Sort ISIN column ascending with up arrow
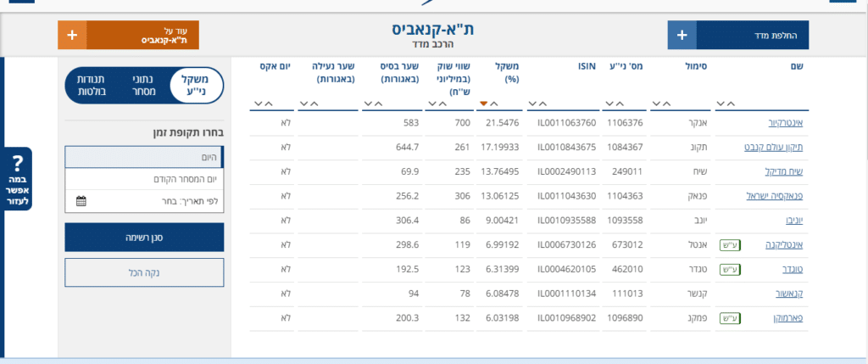Screen dimensions: 868x364 click(x=542, y=104)
